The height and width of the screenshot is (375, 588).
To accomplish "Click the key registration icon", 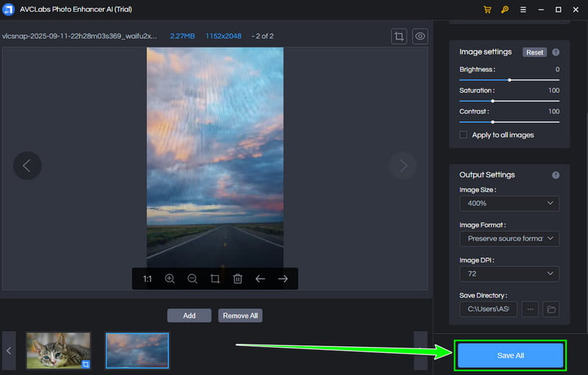I will (506, 10).
